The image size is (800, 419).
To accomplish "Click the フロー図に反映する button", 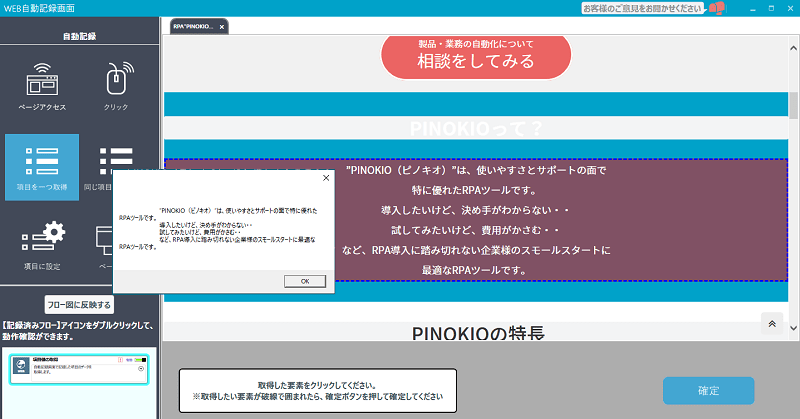I will (79, 305).
